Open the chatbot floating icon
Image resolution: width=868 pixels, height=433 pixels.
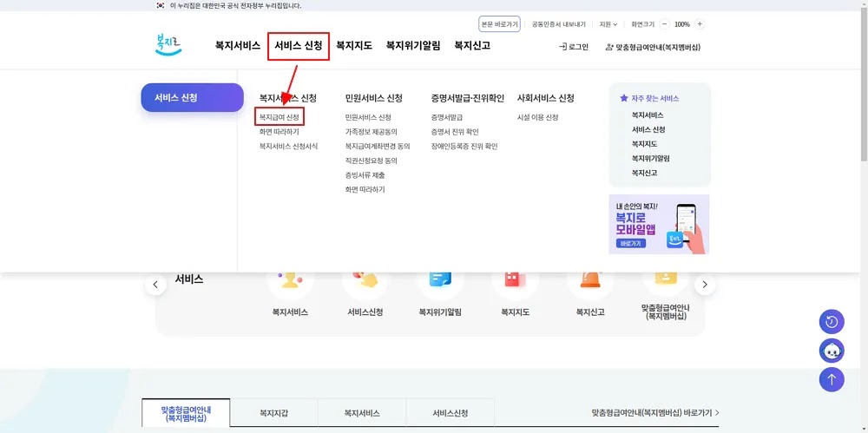pos(832,351)
